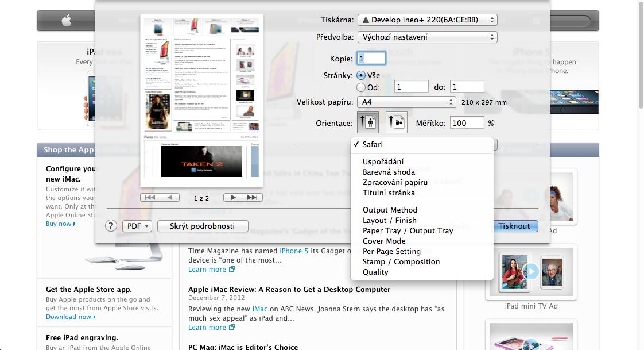Open Tiskárna printer dropdown
The width and height of the screenshot is (644, 350).
tap(428, 20)
